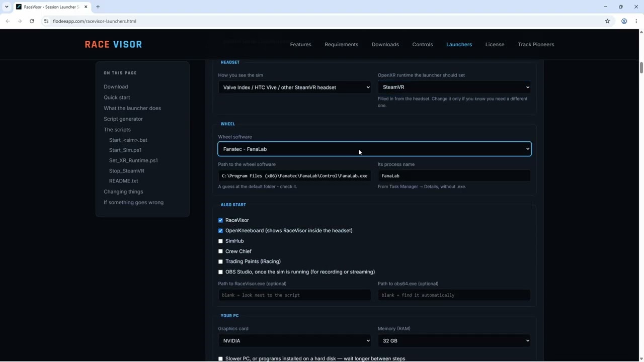Jump to Script generator section
Image resolution: width=644 pixels, height=362 pixels.
pyautogui.click(x=123, y=119)
